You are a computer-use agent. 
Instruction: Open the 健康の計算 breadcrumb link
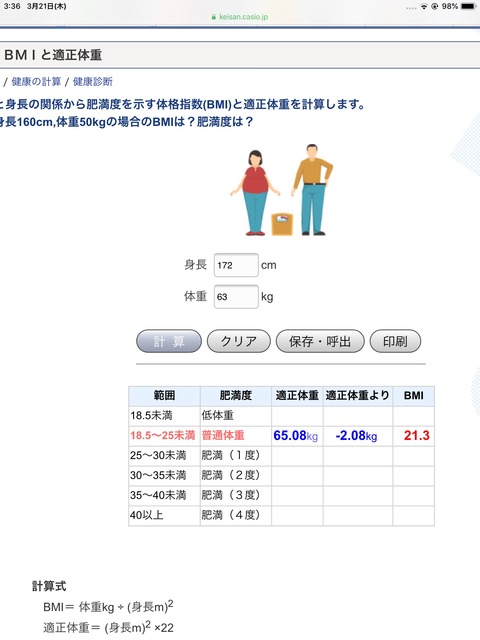[36, 82]
